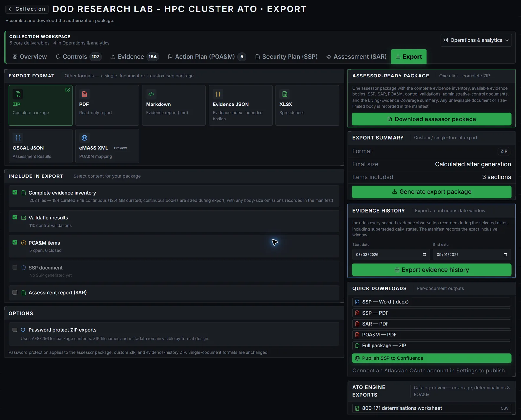Download SSP — Word (.docx)
The height and width of the screenshot is (420, 521).
pyautogui.click(x=431, y=302)
